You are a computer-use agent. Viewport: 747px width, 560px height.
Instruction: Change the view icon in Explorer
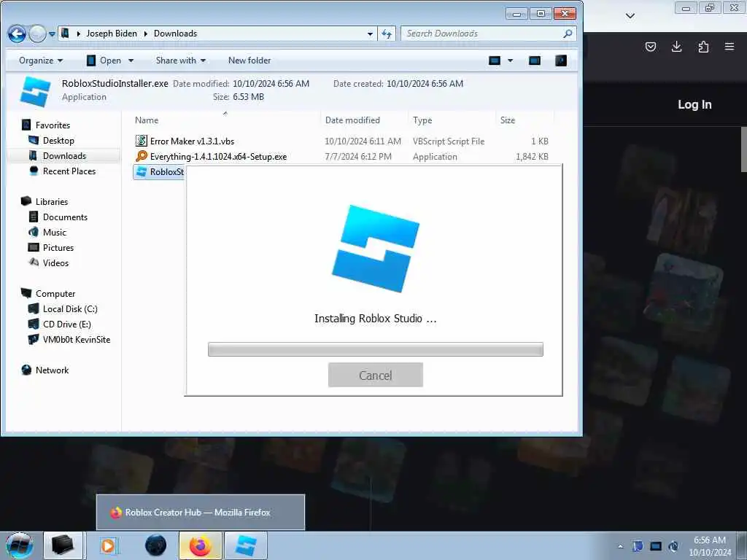(495, 61)
